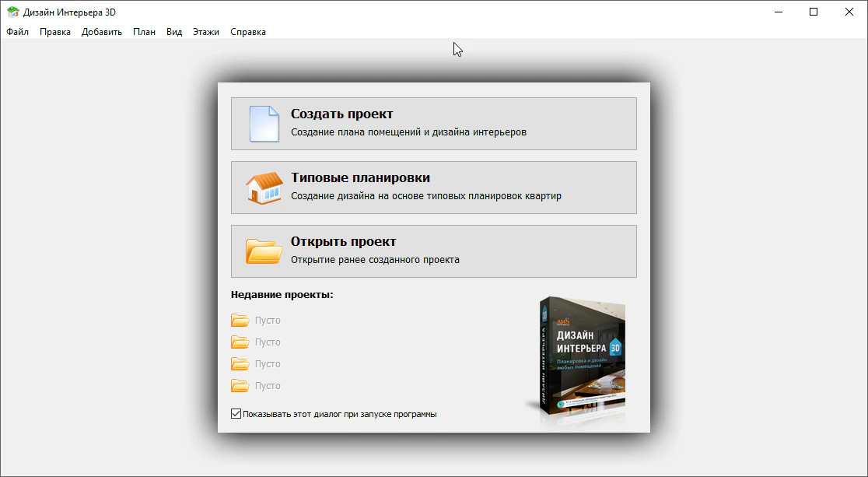
Task: Select the fourth Пусто recent project folder
Action: pos(240,385)
